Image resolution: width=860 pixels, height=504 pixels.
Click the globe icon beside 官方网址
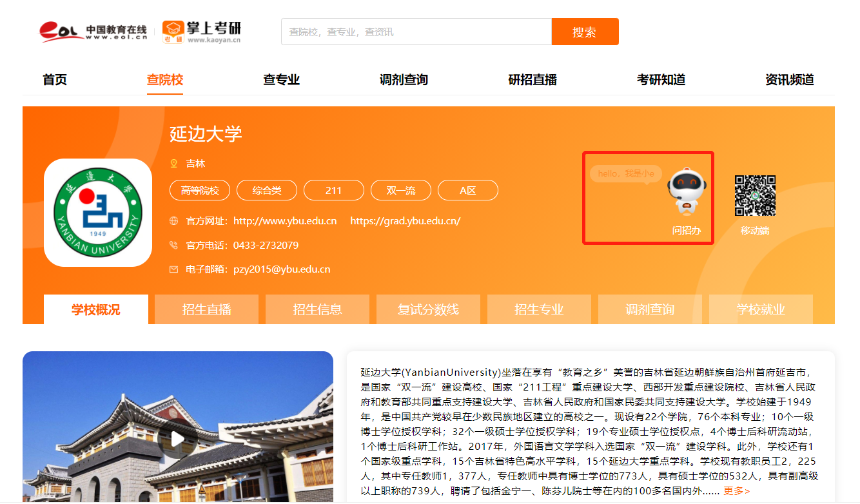(173, 221)
